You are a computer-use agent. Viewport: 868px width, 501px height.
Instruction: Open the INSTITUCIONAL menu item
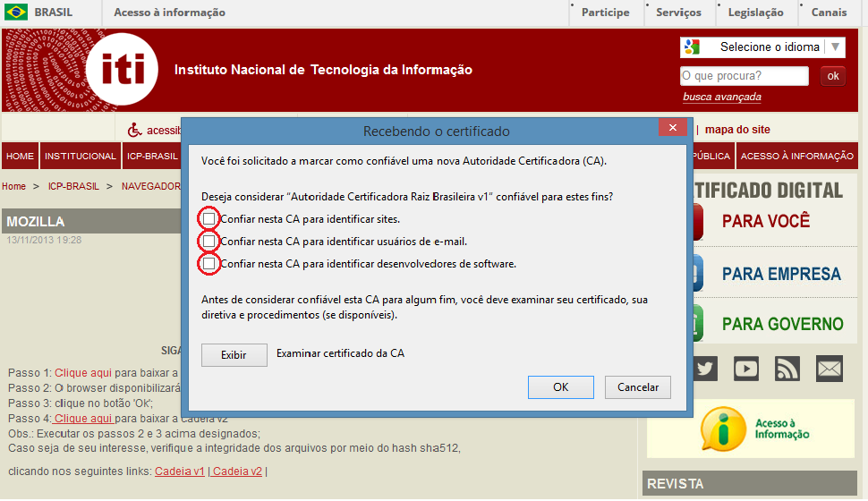coord(81,156)
